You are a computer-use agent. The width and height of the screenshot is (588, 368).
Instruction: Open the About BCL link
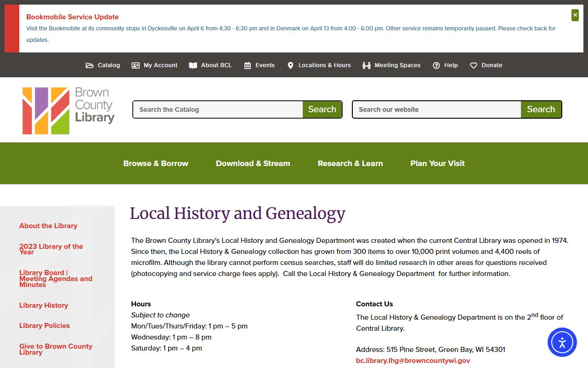click(216, 65)
